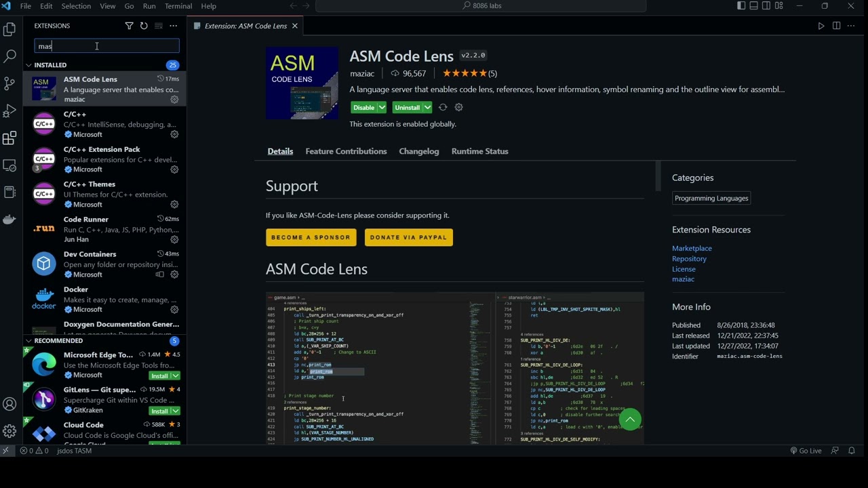868x488 pixels.
Task: Click the Run button in editor title bar
Action: point(821,26)
